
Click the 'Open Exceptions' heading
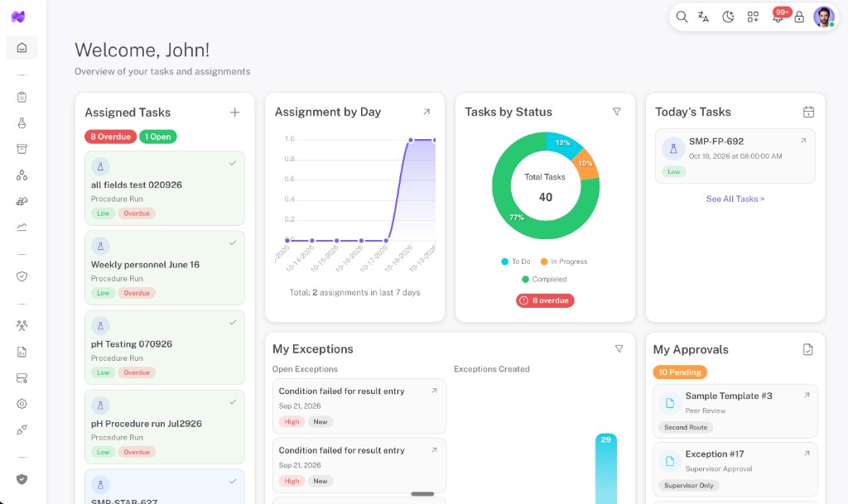(305, 369)
